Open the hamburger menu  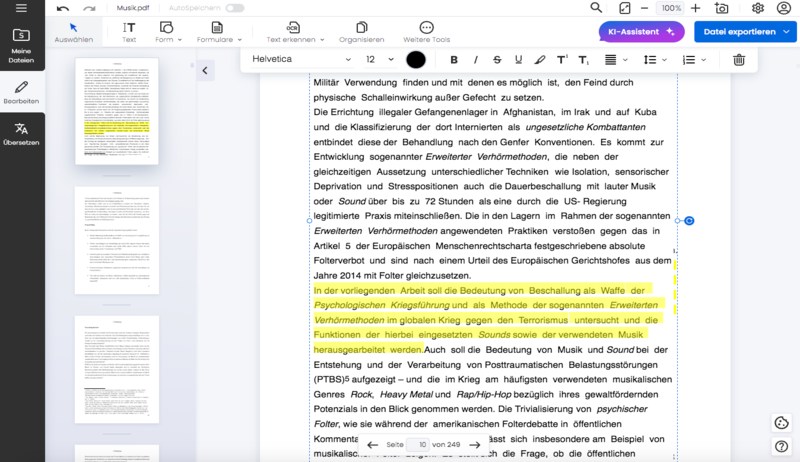tap(21, 8)
